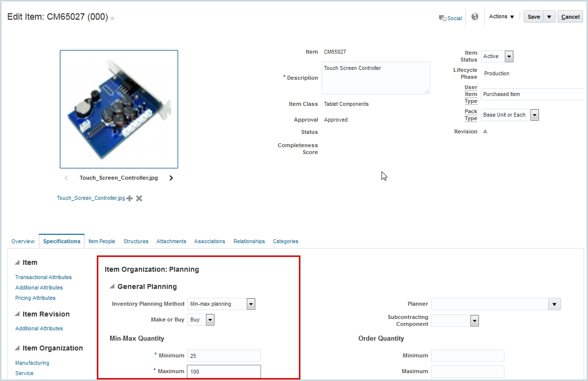
Task: Click the globe icon in the header
Action: [x=474, y=16]
